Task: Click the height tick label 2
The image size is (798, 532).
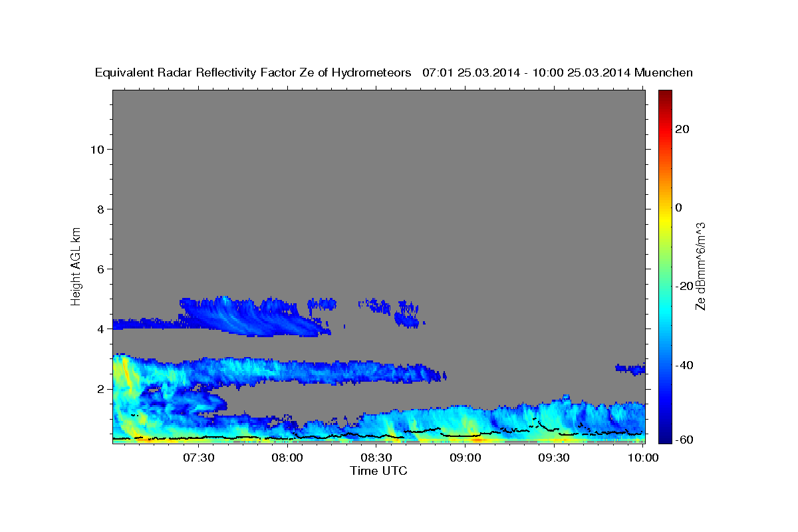Action: pyautogui.click(x=101, y=388)
